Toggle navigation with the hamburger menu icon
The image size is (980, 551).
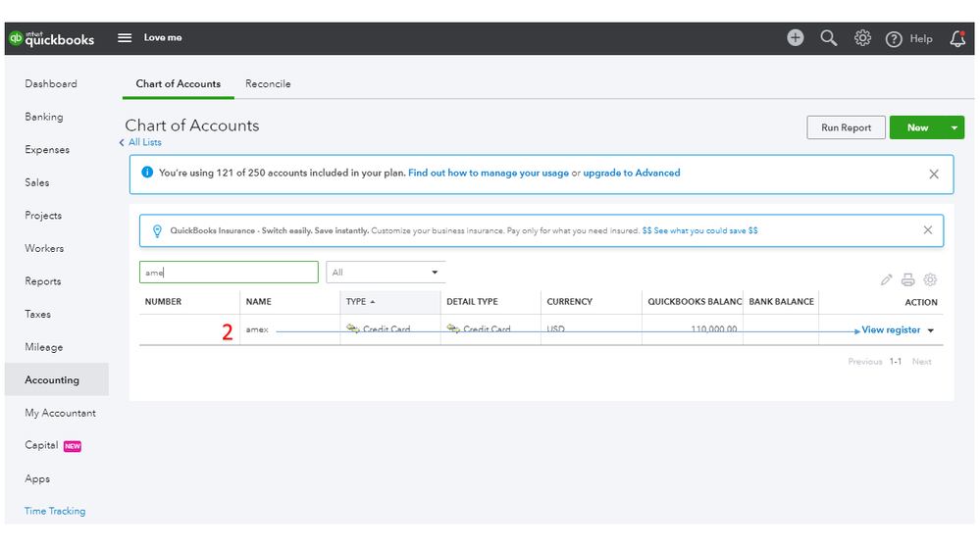point(125,38)
